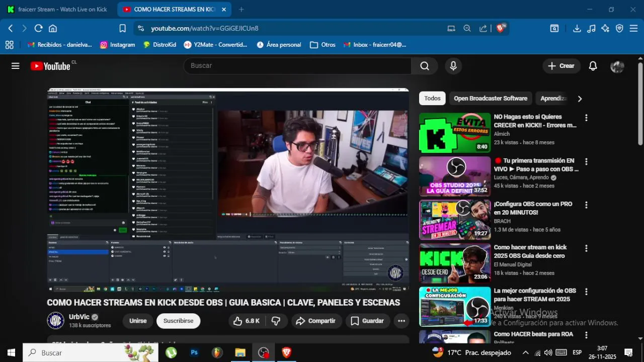
Task: Open a new browser tab
Action: click(x=242, y=10)
